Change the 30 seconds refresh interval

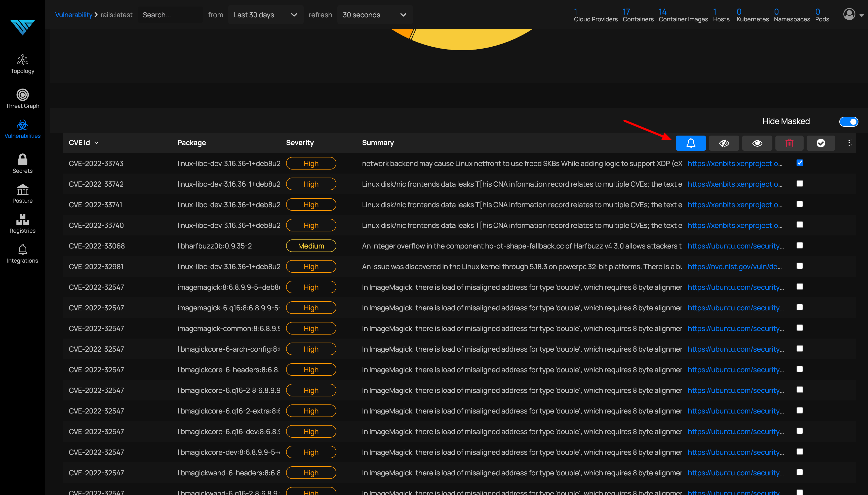[x=374, y=15]
